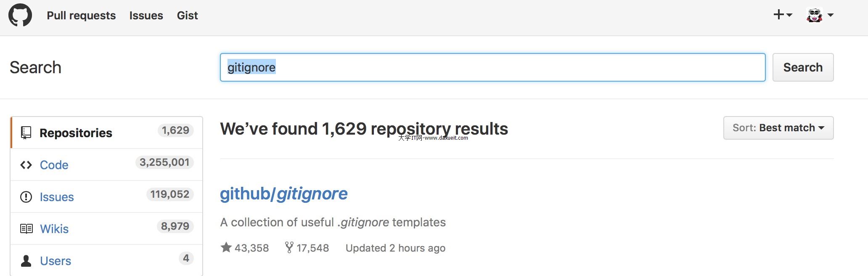
Task: Switch to Wikis search results
Action: click(54, 229)
